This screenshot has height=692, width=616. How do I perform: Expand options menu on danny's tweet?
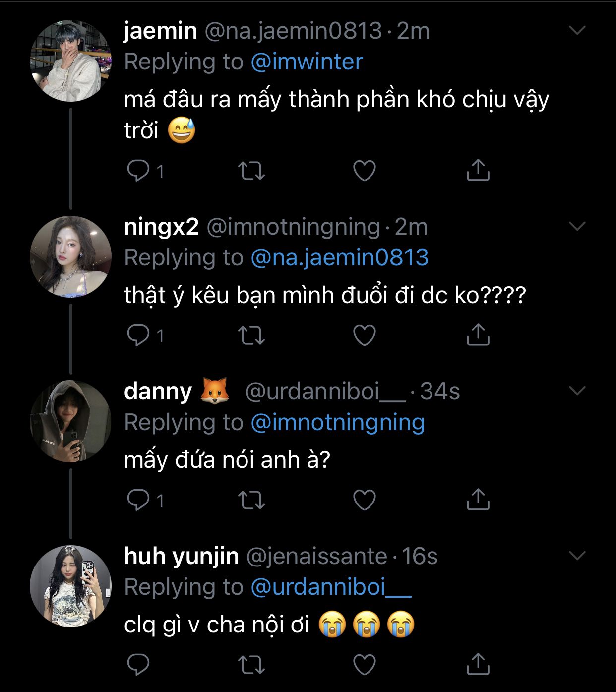pyautogui.click(x=577, y=391)
